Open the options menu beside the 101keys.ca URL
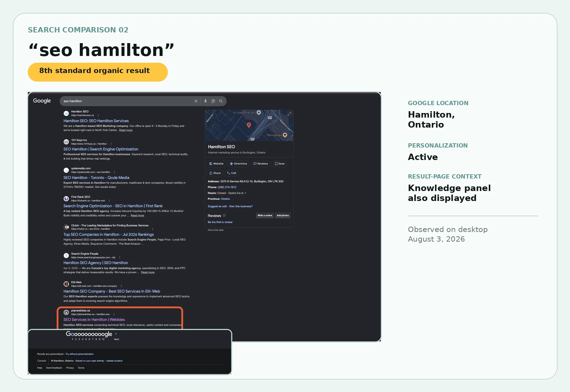Screen dimensions: 570x392 pyautogui.click(x=111, y=144)
